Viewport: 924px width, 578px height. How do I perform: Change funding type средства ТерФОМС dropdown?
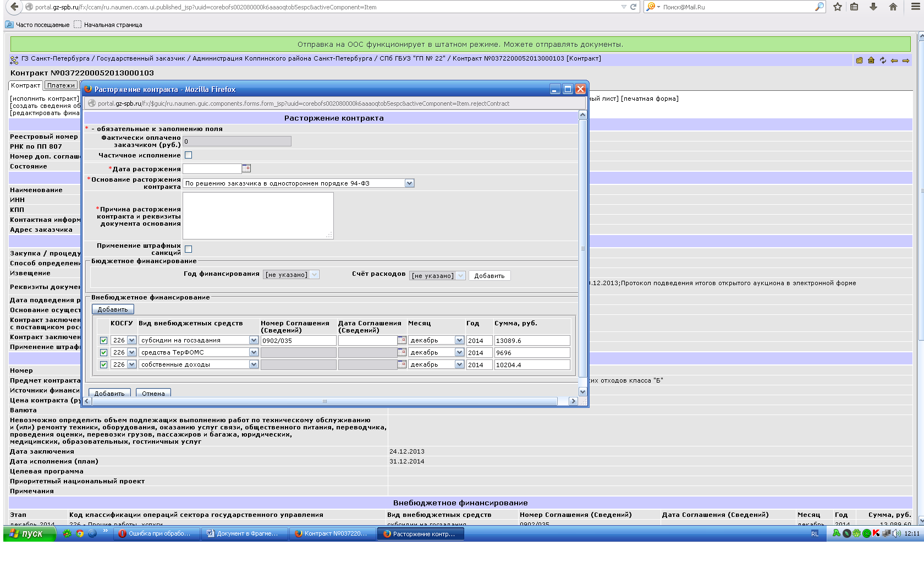coord(254,352)
